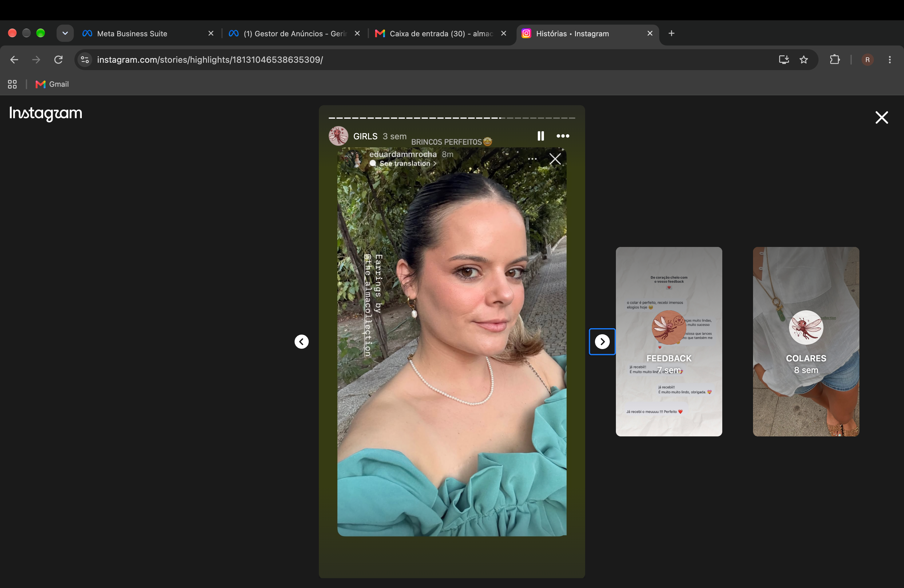Close the Gestor de Anúncios tab
The height and width of the screenshot is (588, 904).
pos(357,34)
